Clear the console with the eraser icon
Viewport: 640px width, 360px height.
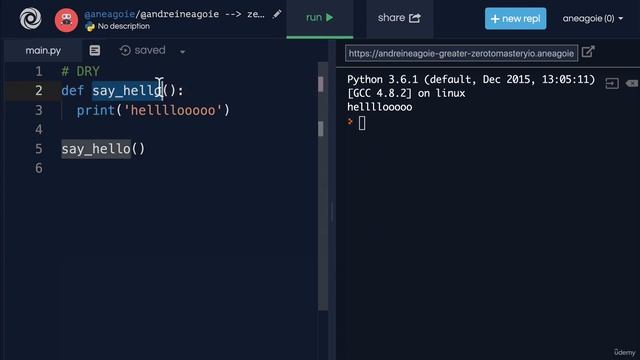point(632,83)
